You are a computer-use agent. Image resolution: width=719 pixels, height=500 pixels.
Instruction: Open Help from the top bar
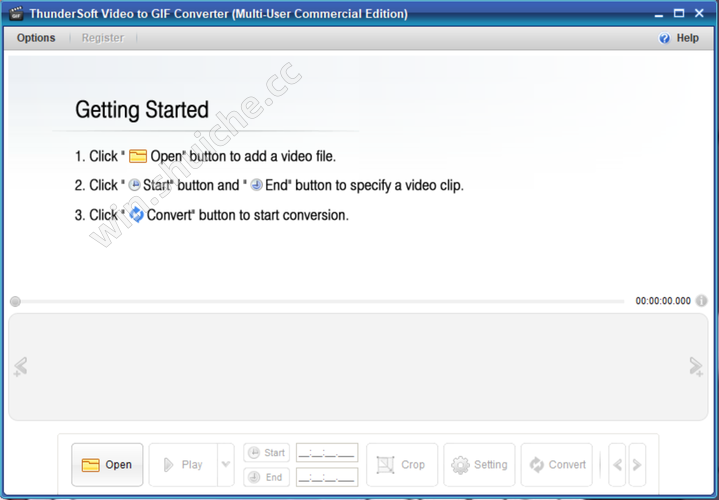pos(679,38)
